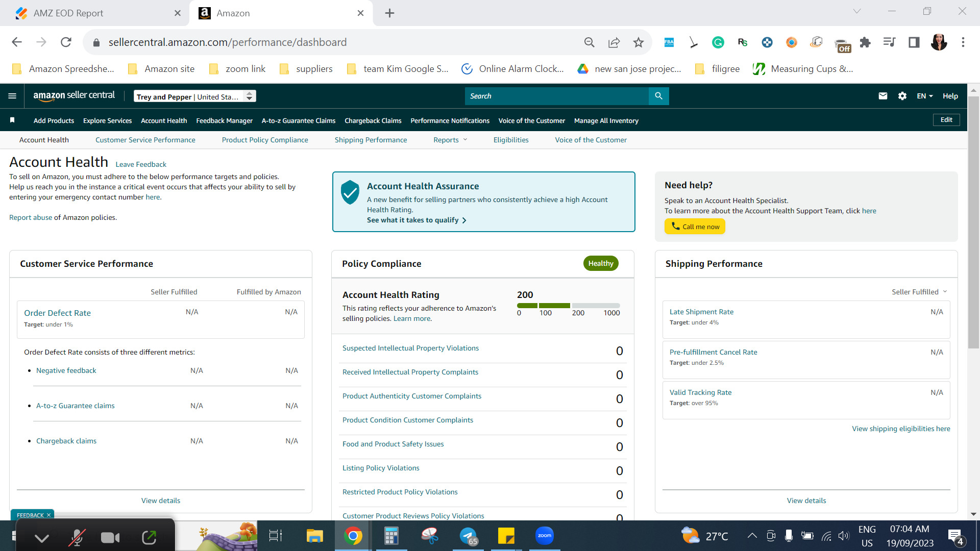Bookmark this page with the star icon
Image resolution: width=980 pixels, height=551 pixels.
pos(639,42)
